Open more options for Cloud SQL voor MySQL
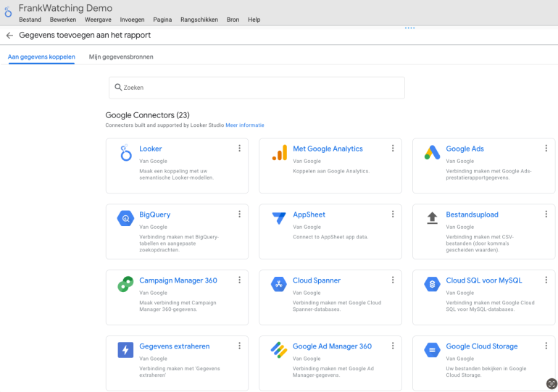This screenshot has height=392, width=558. pos(546,280)
